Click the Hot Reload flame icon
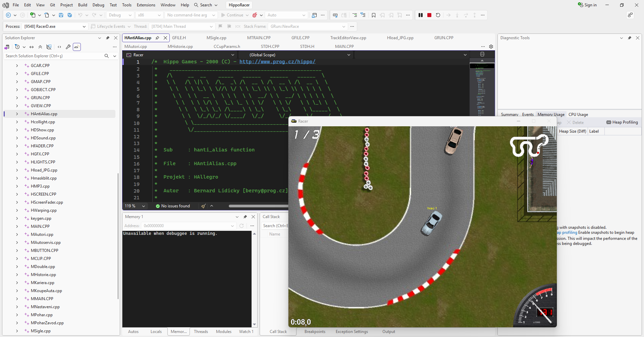 pos(255,15)
